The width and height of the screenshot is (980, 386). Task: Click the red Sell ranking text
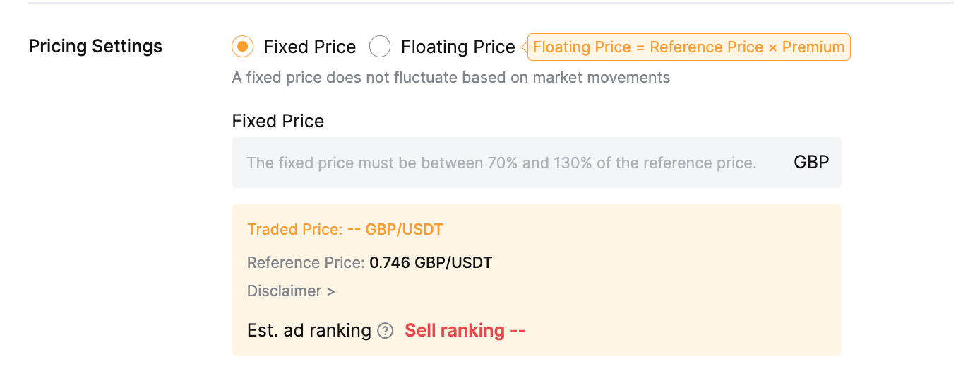(465, 331)
